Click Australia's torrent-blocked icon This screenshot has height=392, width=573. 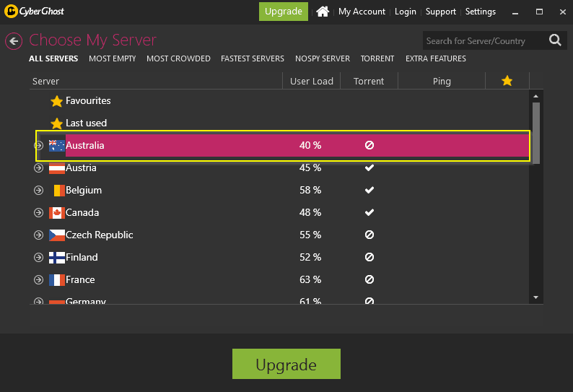tap(369, 145)
